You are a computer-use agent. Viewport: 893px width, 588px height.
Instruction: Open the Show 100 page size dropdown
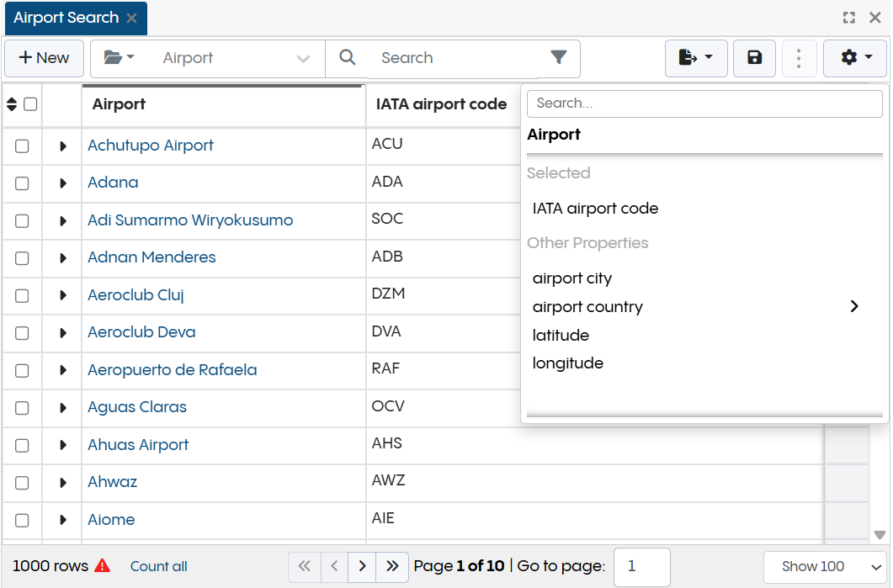825,567
